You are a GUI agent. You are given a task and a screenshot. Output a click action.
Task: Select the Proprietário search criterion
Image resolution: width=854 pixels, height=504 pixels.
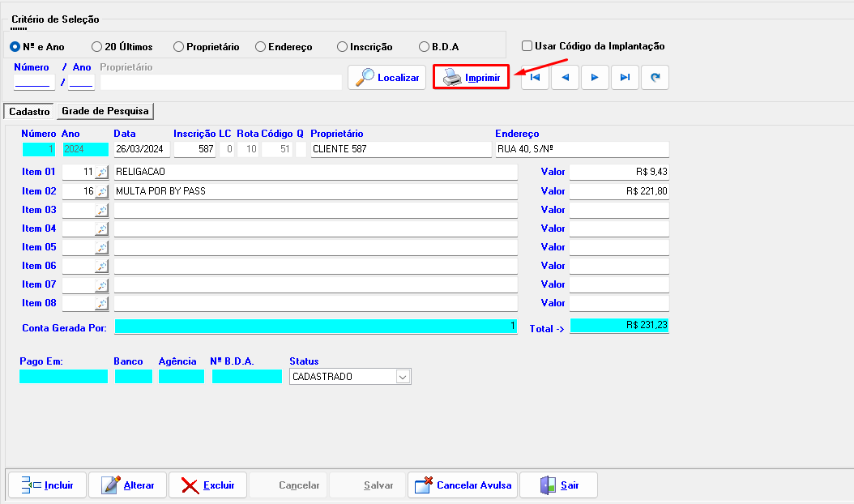(179, 47)
